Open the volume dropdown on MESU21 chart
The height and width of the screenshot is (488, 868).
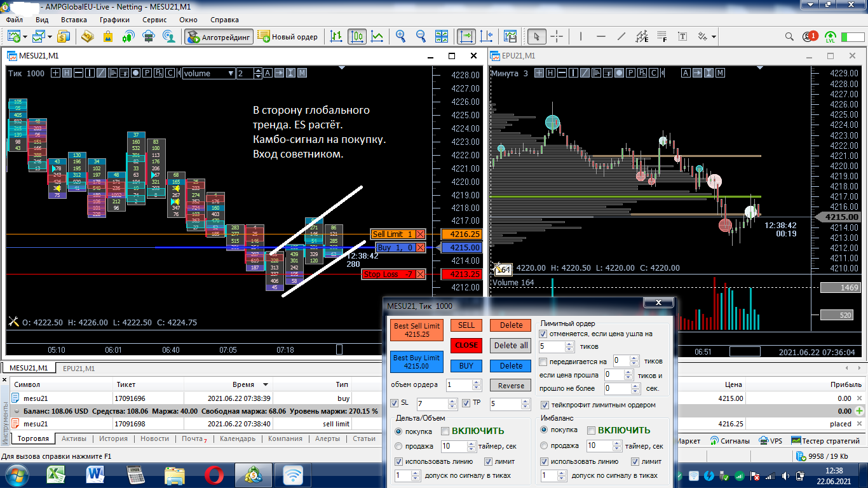click(x=231, y=73)
